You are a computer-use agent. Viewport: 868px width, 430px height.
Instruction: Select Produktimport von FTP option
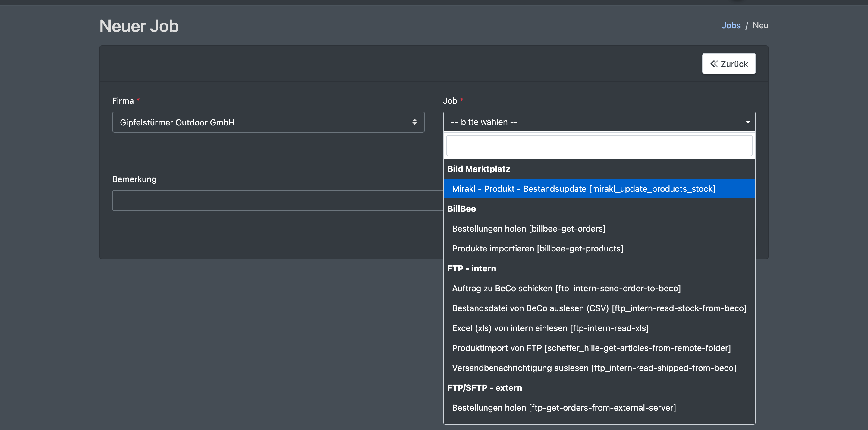click(x=599, y=348)
